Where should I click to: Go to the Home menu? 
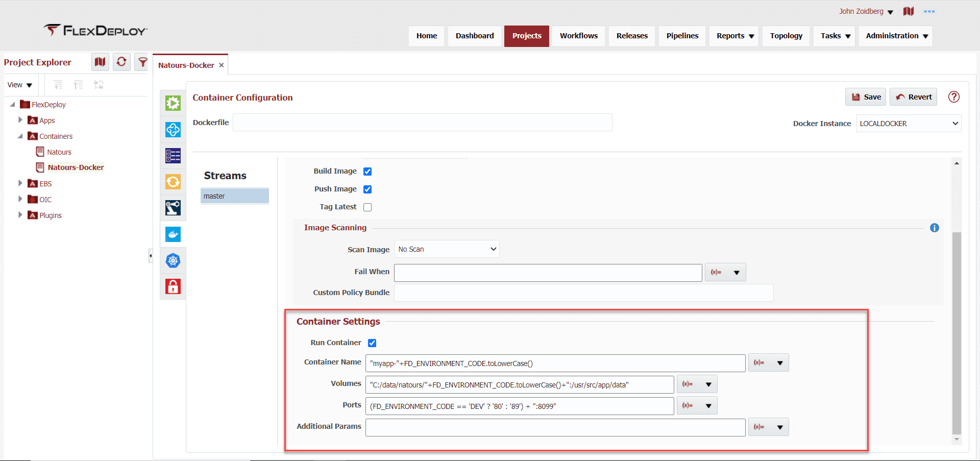[x=427, y=36]
